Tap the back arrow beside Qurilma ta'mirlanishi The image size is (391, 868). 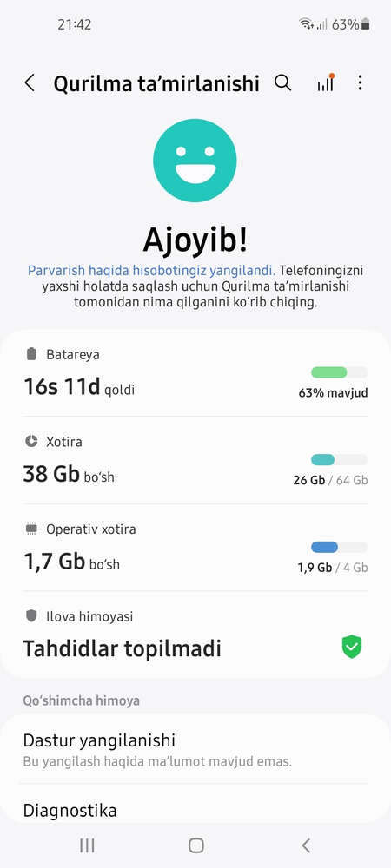[x=30, y=83]
